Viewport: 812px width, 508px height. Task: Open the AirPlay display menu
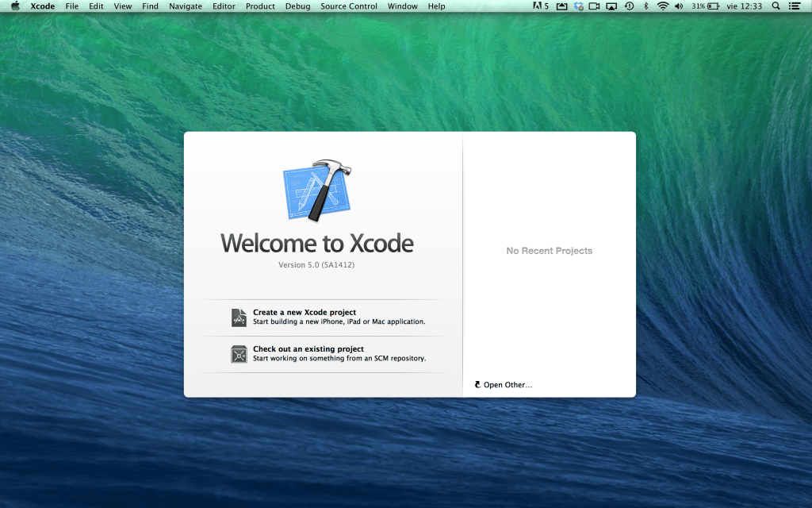(611, 6)
